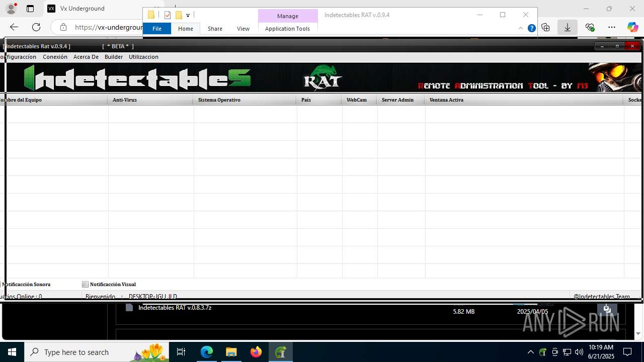
Task: Select Indetectables RAT chameleon taskbar icon
Action: pos(281,352)
